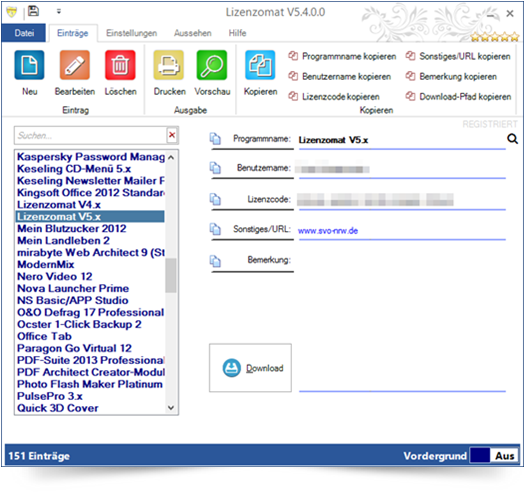Click into the Suchen search field
Viewport: 525px width, 492px height.
point(90,136)
